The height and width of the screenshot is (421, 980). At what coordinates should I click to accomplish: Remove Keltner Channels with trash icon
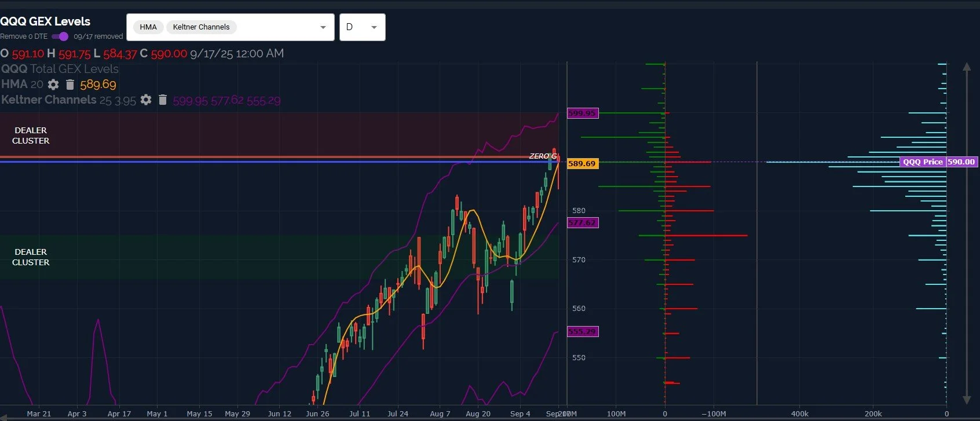tap(163, 100)
